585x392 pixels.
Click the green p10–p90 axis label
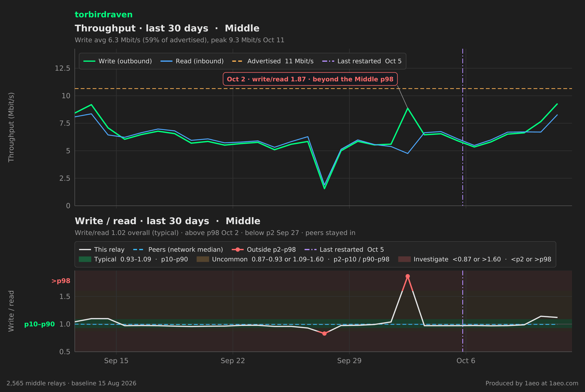(x=40, y=324)
